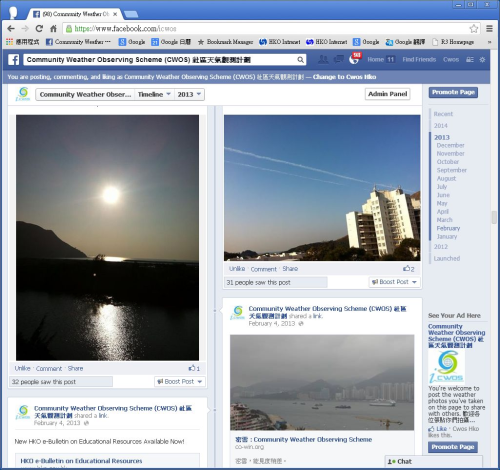Unlike the sunset photo post
The height and width of the screenshot is (470, 500).
click(x=23, y=368)
